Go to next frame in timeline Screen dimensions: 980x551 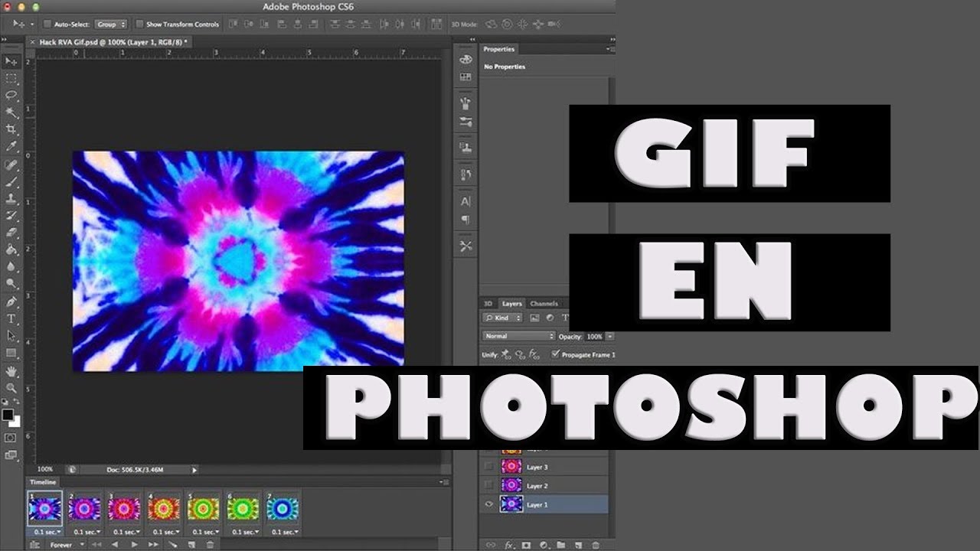[154, 545]
